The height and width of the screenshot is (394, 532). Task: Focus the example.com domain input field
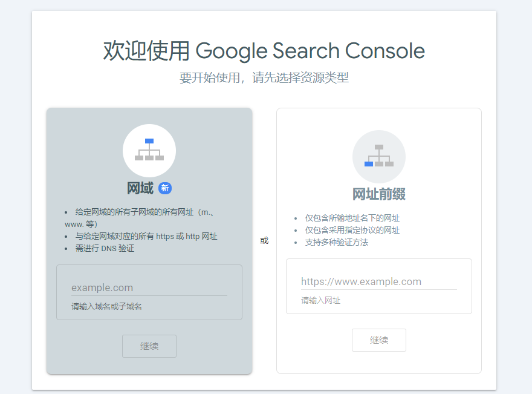(149, 287)
